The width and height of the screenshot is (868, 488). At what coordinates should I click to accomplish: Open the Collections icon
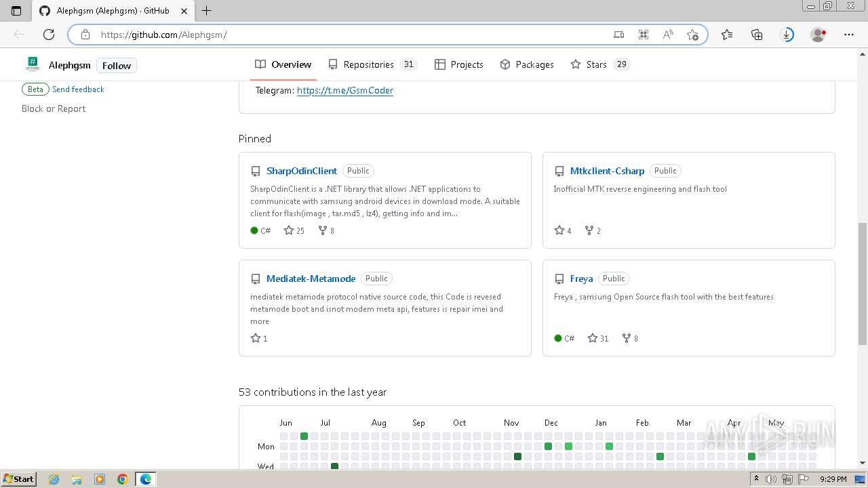click(757, 35)
